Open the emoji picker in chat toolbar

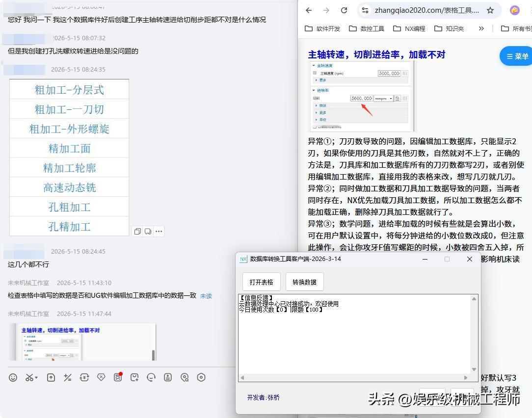tap(13, 377)
